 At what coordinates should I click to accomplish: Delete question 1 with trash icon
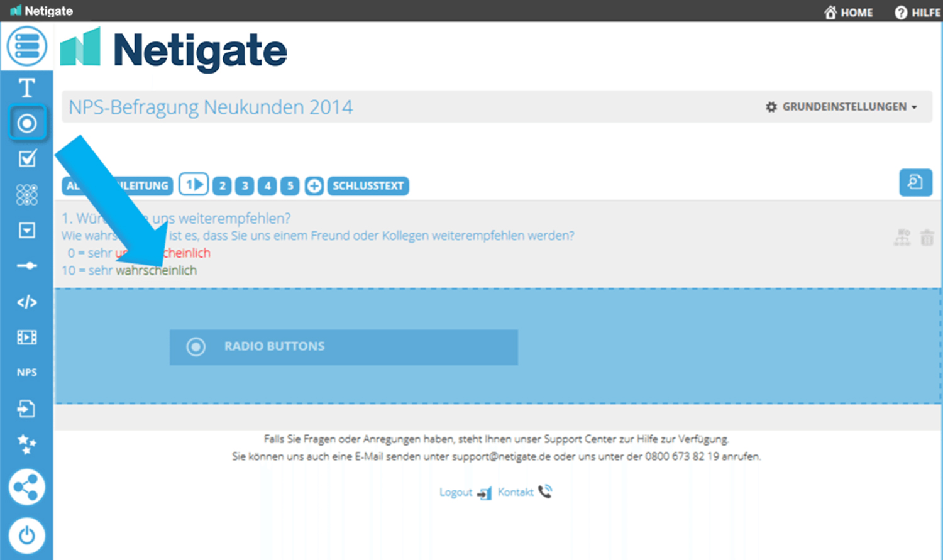point(927,238)
